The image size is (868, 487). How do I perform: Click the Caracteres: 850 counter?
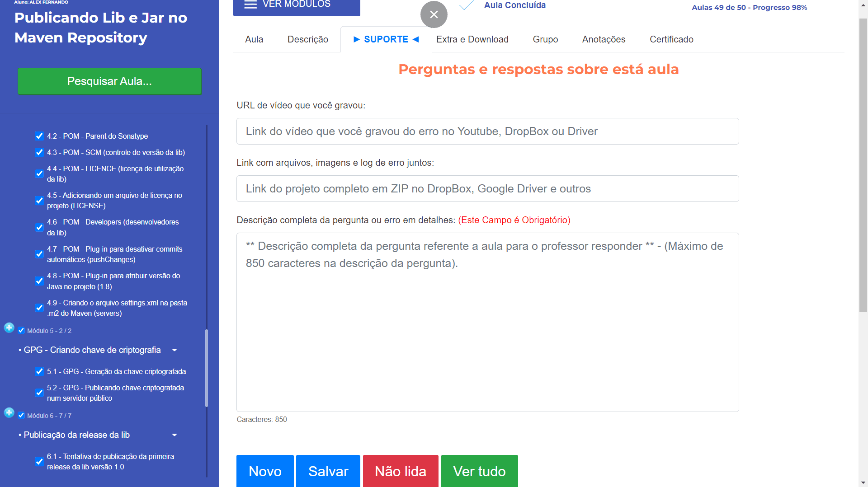tap(262, 419)
